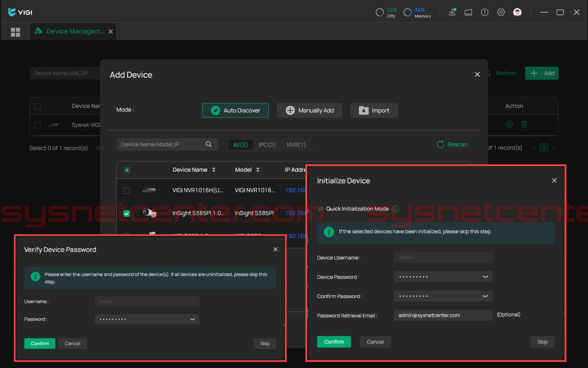Switch to the NVR(1) filter tab

point(296,145)
